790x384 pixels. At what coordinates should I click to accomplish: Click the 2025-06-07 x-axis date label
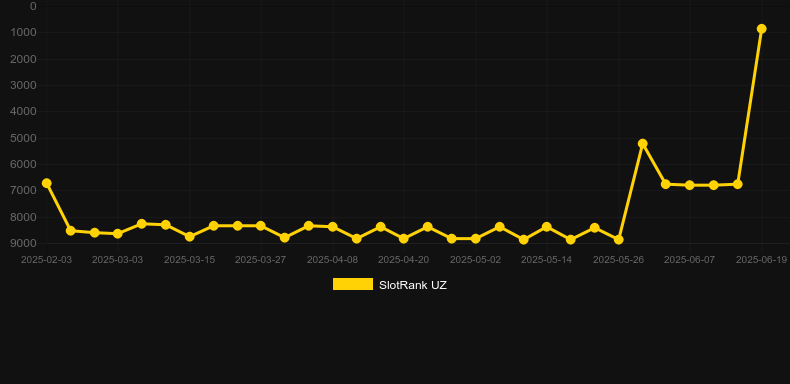[x=689, y=260]
